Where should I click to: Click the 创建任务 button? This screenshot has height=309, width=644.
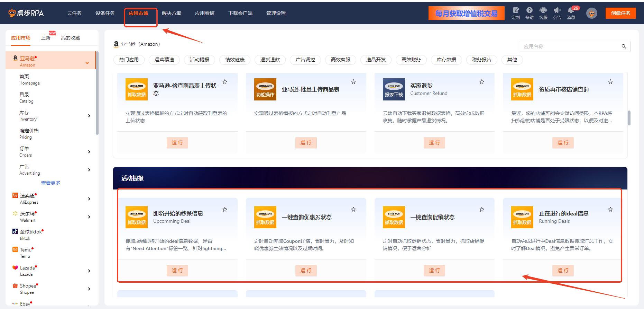pos(621,13)
